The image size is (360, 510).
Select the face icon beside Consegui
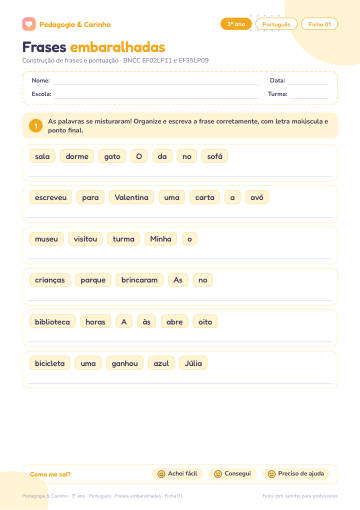point(218,474)
